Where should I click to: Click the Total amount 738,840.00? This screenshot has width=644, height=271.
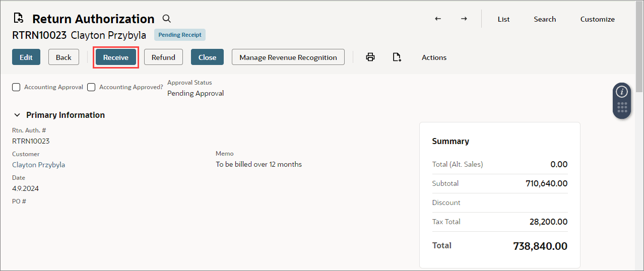click(540, 246)
